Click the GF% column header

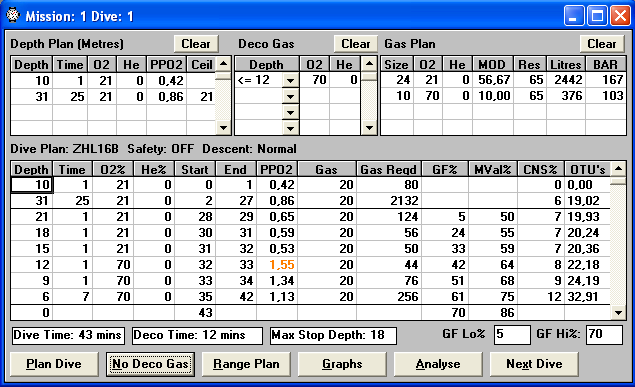445,169
